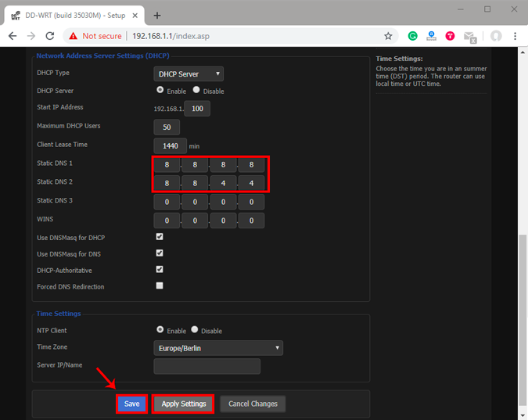Screen dimensions: 528x420
Task: Toggle Use DNSMasq for DHCP checkbox
Action: (x=160, y=236)
